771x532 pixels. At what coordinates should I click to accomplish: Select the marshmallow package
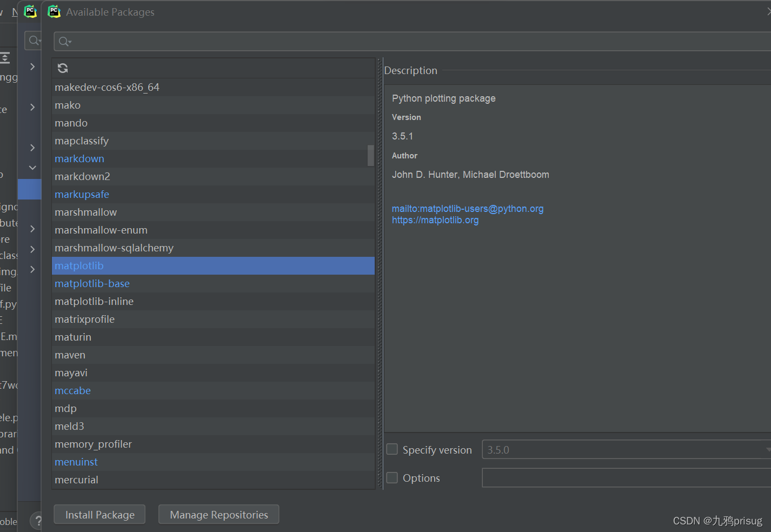pyautogui.click(x=214, y=212)
